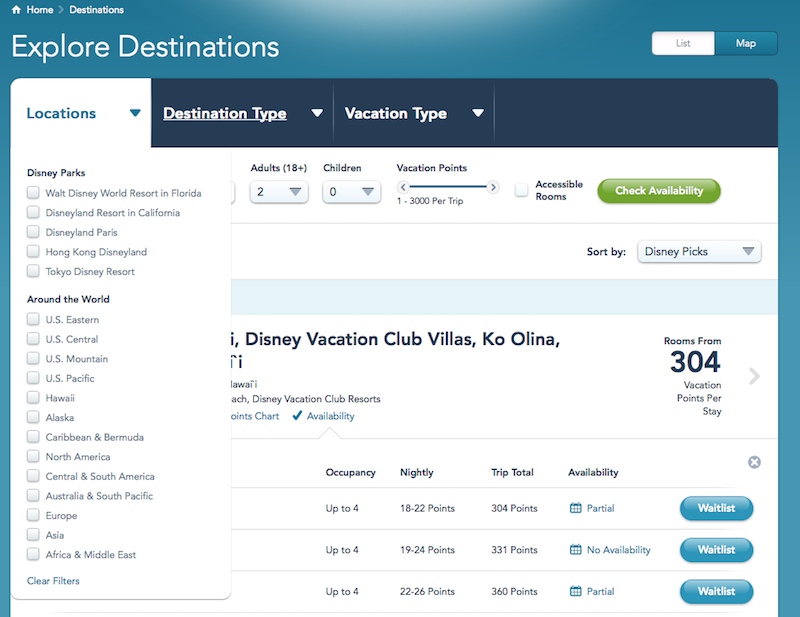
Task: Go to Home breadcrumb link
Action: 40,10
